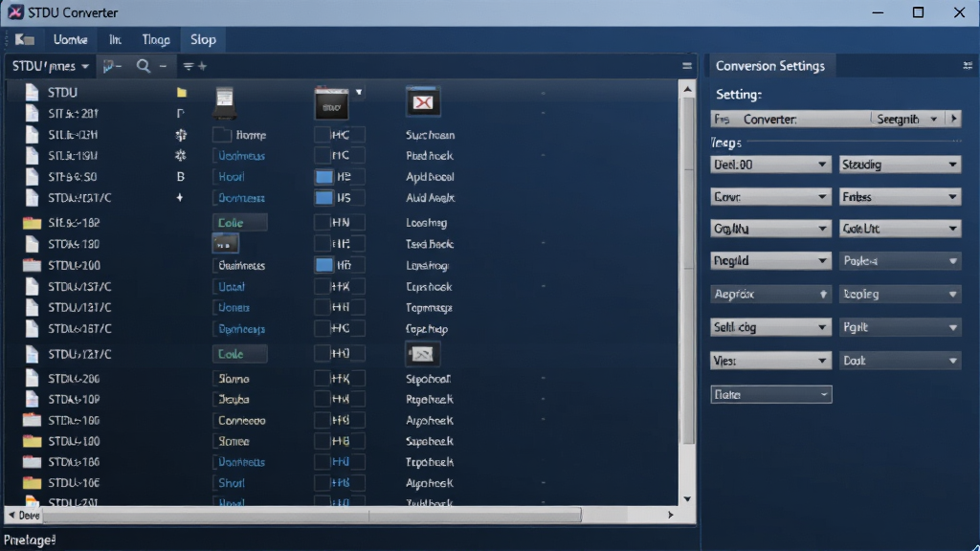Open the Tloqe menu
Viewport: 980px width, 551px height.
[x=156, y=39]
